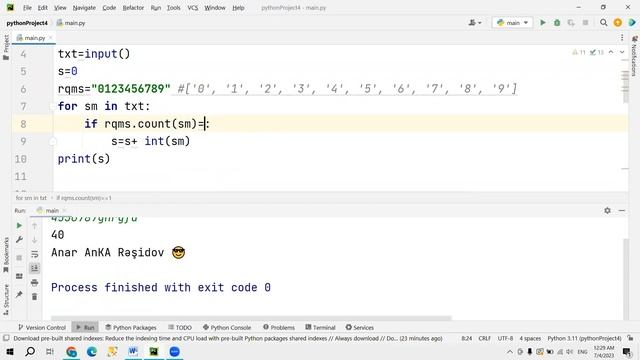Open the Windows Start menu

pyautogui.click(x=10, y=351)
